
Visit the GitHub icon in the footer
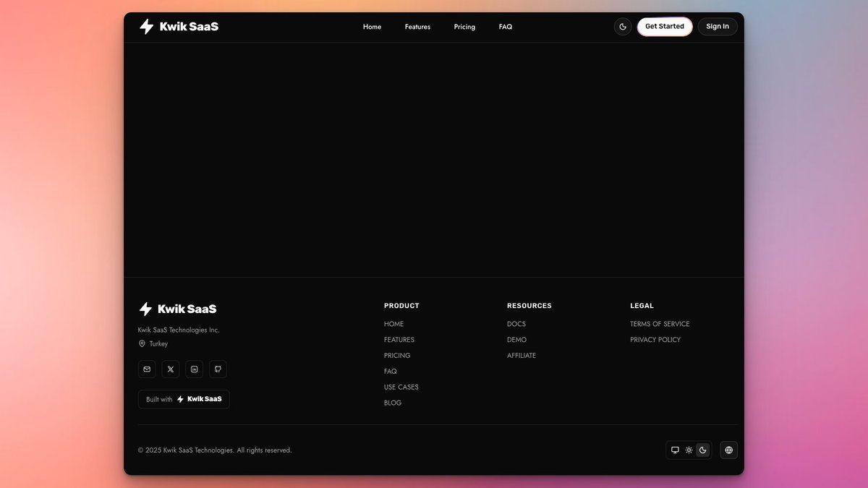pos(218,369)
